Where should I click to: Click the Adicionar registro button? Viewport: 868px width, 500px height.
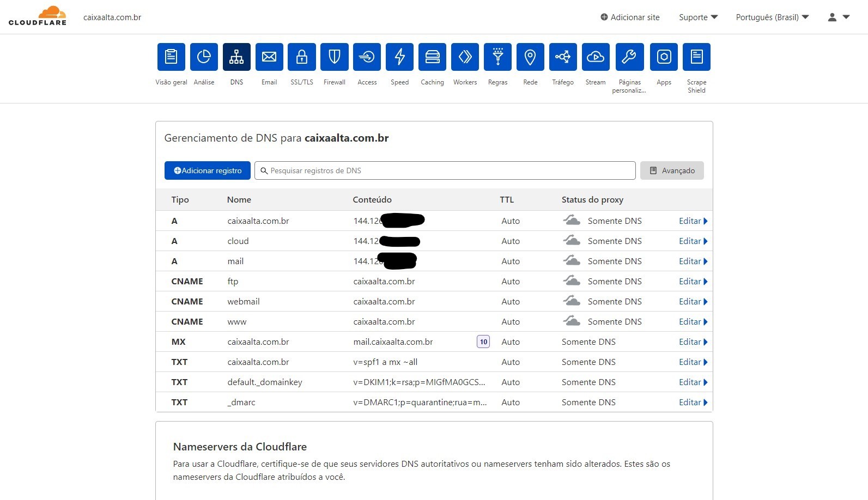tap(208, 170)
